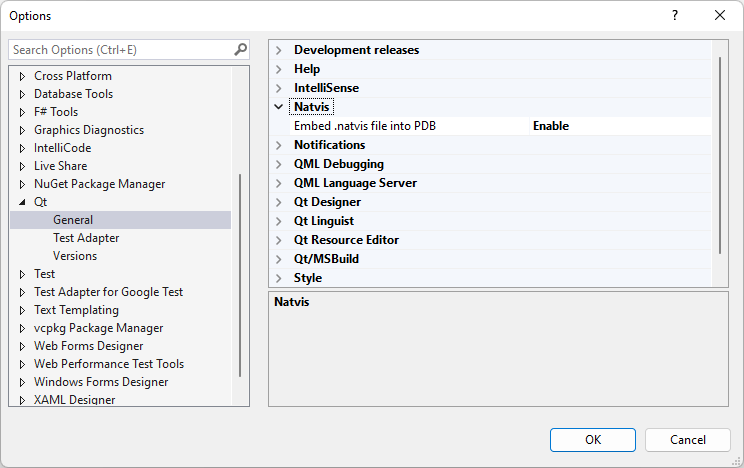This screenshot has width=744, height=468.
Task: Expand the IntelliSense category chevron
Action: coord(279,88)
